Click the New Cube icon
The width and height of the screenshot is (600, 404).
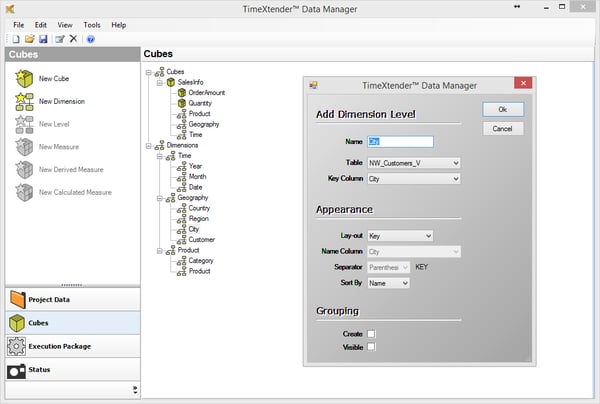point(24,78)
